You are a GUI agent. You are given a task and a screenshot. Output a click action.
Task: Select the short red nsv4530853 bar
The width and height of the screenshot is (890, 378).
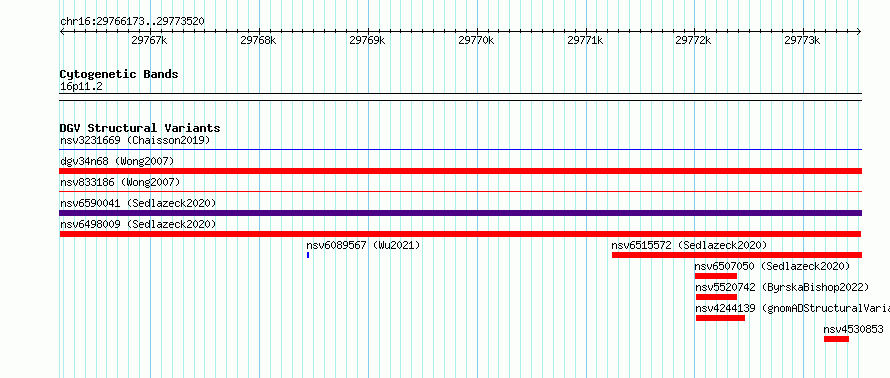[837, 339]
